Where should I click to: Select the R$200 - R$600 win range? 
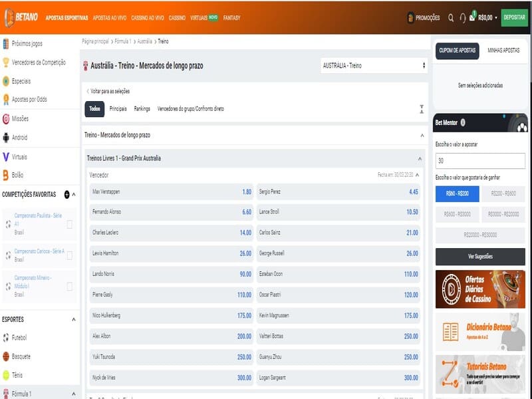(x=503, y=194)
